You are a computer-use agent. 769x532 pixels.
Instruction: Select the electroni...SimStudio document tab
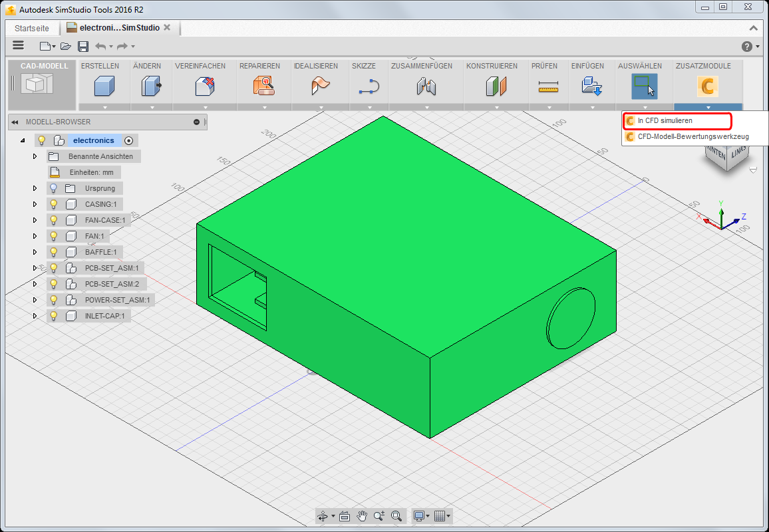tap(119, 28)
